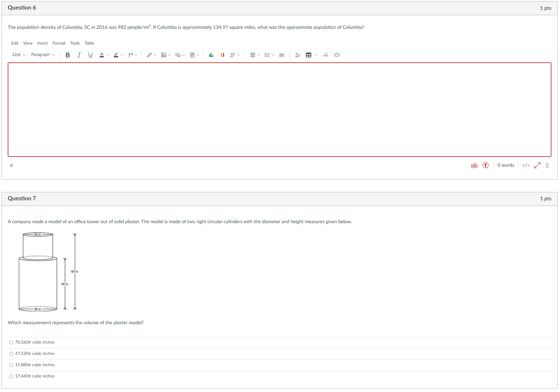Apply the background highlight color button

point(116,55)
